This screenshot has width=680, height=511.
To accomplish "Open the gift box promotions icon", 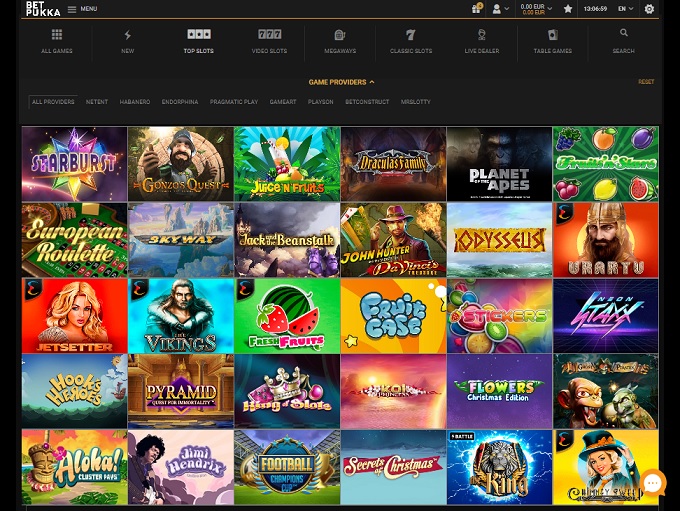I will [476, 9].
